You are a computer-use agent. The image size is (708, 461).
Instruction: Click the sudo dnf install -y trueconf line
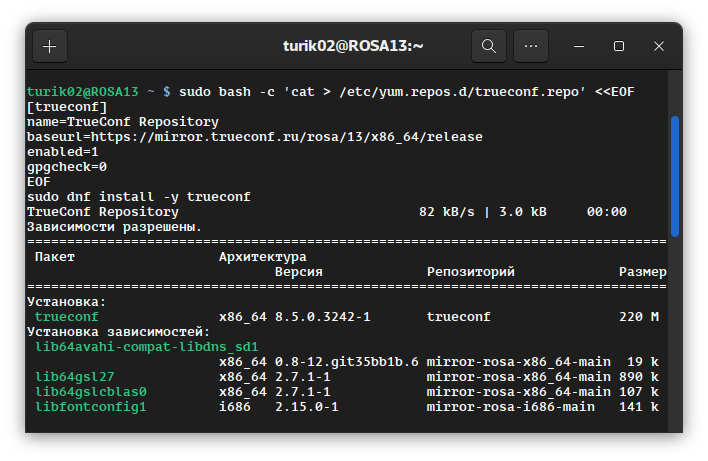point(139,197)
